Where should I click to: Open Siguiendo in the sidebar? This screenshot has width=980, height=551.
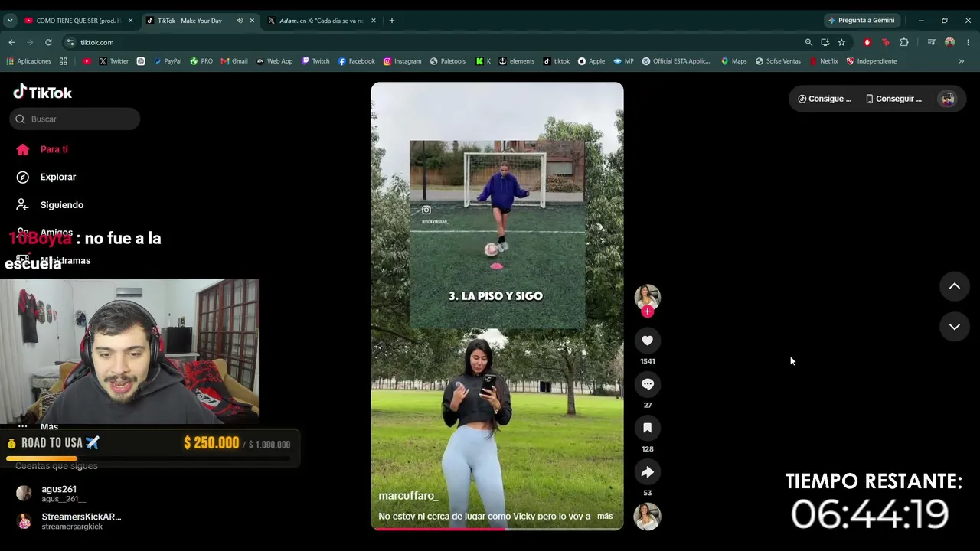pyautogui.click(x=51, y=205)
